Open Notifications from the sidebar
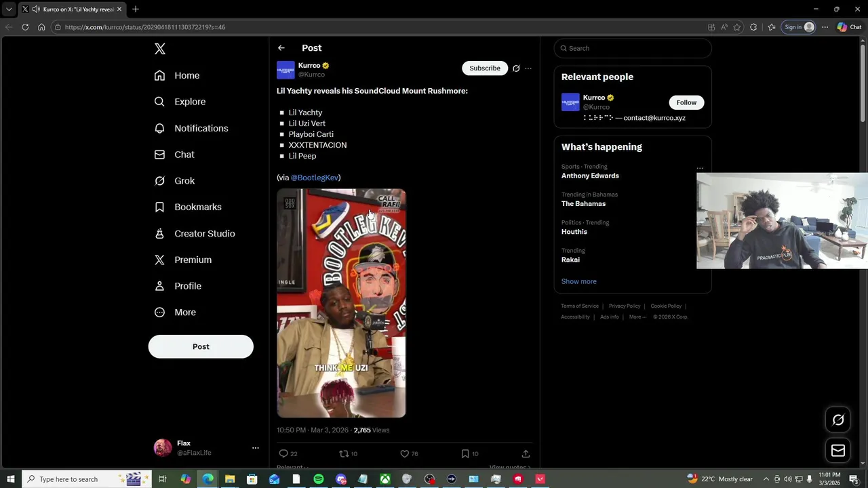The width and height of the screenshot is (868, 488). coord(191,128)
